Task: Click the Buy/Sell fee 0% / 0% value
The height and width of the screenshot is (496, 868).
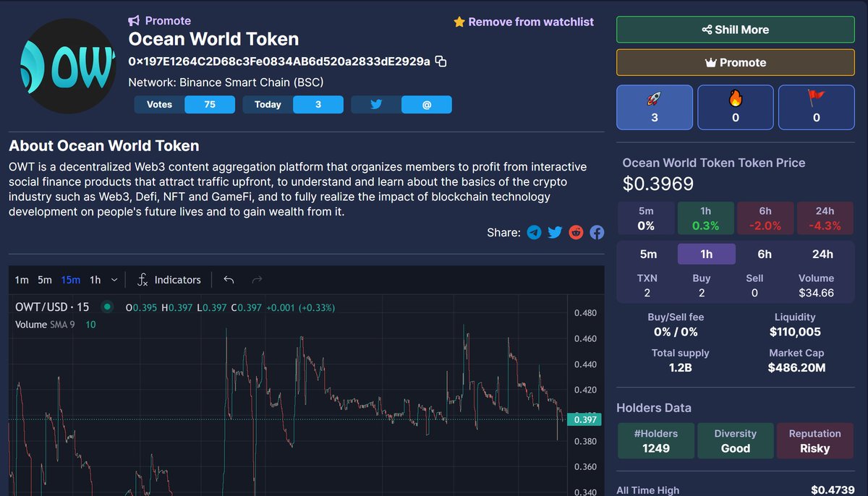Action: point(676,332)
